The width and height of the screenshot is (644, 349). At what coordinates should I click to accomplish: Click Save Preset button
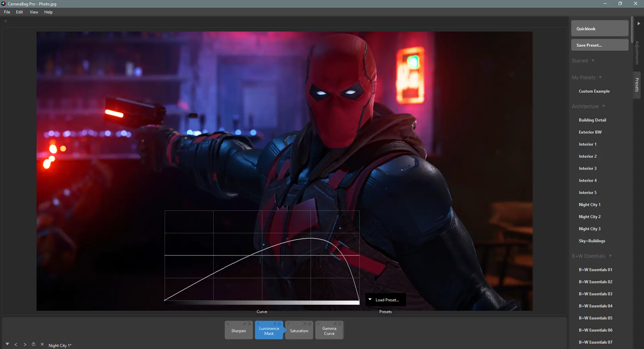pyautogui.click(x=599, y=45)
